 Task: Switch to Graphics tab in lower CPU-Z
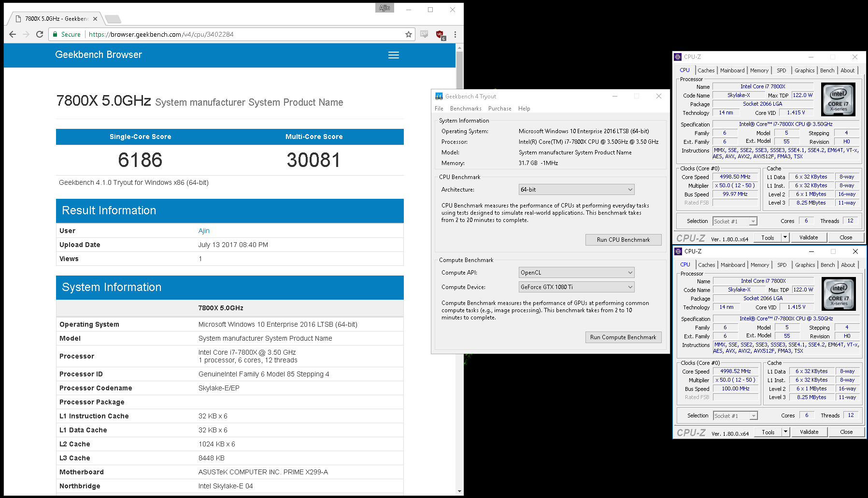[x=805, y=265]
